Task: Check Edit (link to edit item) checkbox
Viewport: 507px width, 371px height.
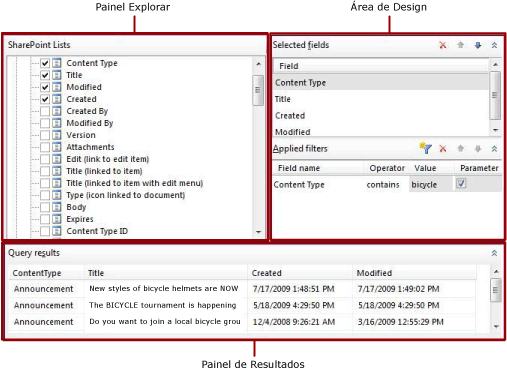Action: click(45, 159)
